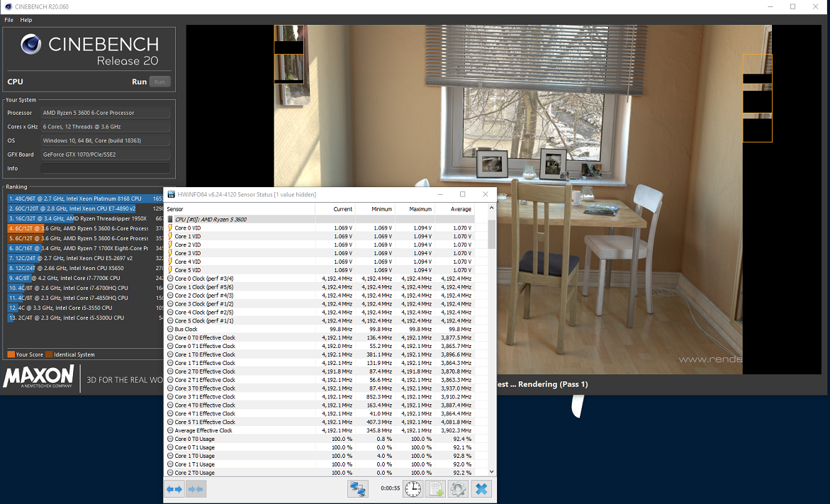Minimize the HWiNFO64 sensor window
The width and height of the screenshot is (830, 504).
pos(439,194)
